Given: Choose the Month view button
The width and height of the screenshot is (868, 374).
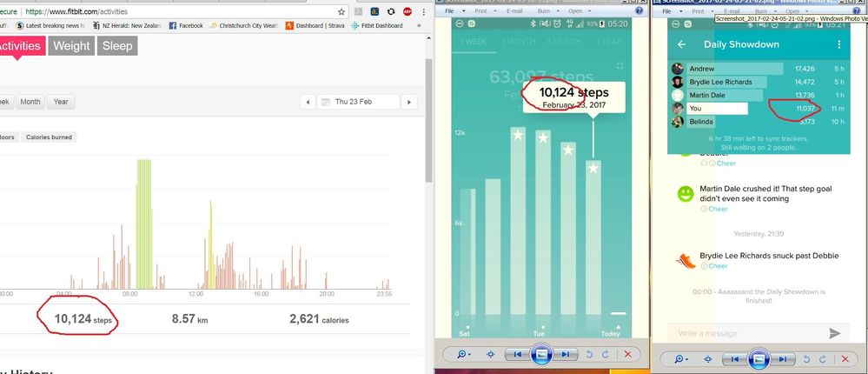Looking at the screenshot, I should click(30, 102).
